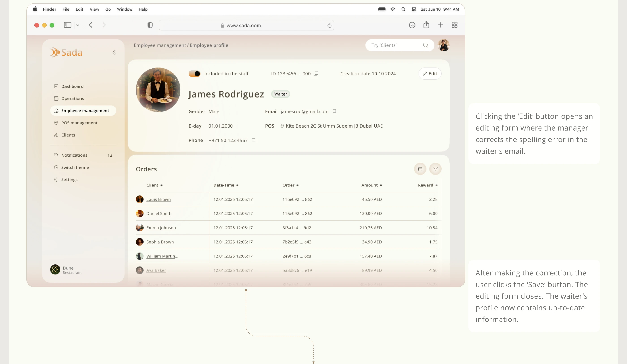Open Dashboard in the sidebar

72,86
